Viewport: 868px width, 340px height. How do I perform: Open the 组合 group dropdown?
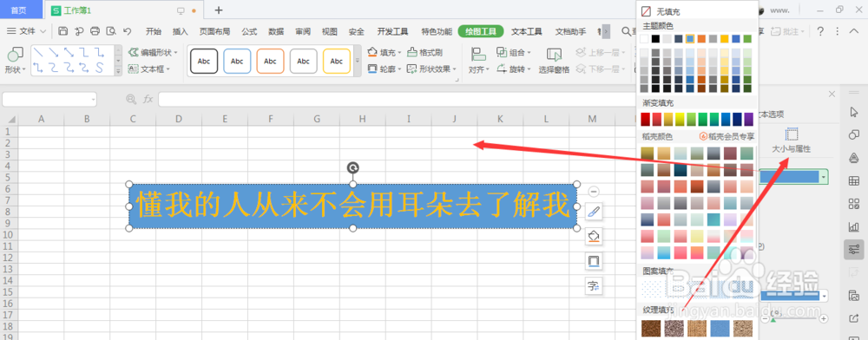pyautogui.click(x=514, y=53)
